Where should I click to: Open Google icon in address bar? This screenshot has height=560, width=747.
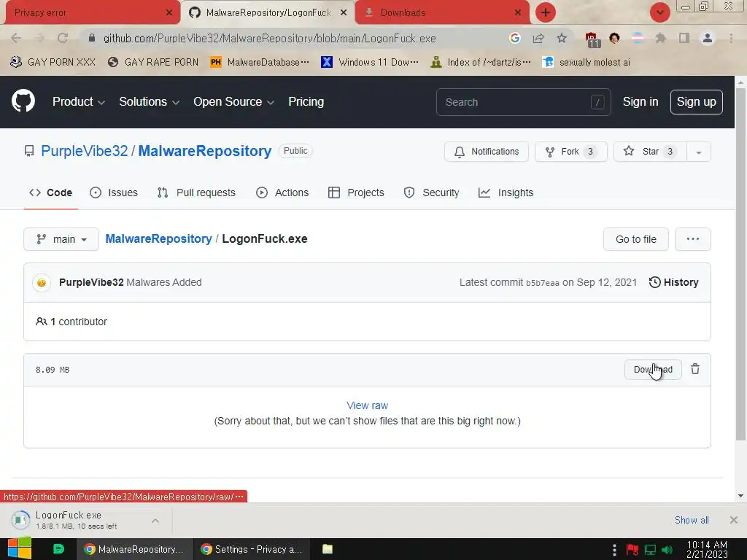pos(514,38)
